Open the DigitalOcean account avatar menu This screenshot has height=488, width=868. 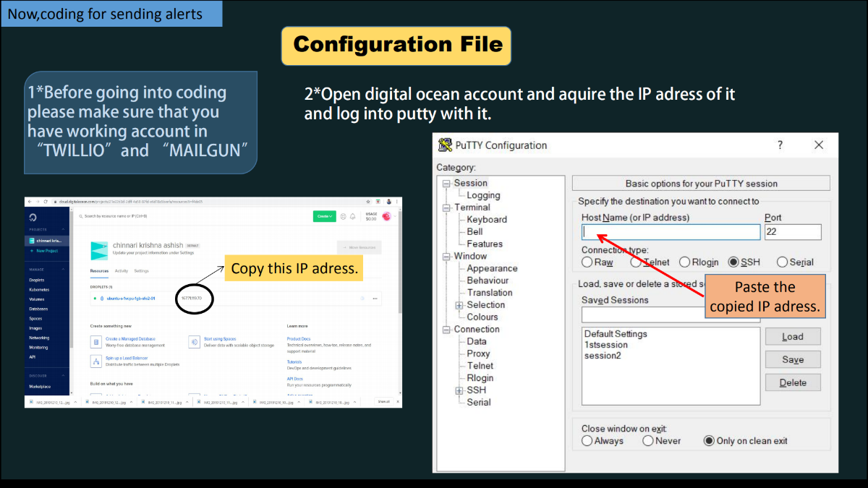click(387, 216)
